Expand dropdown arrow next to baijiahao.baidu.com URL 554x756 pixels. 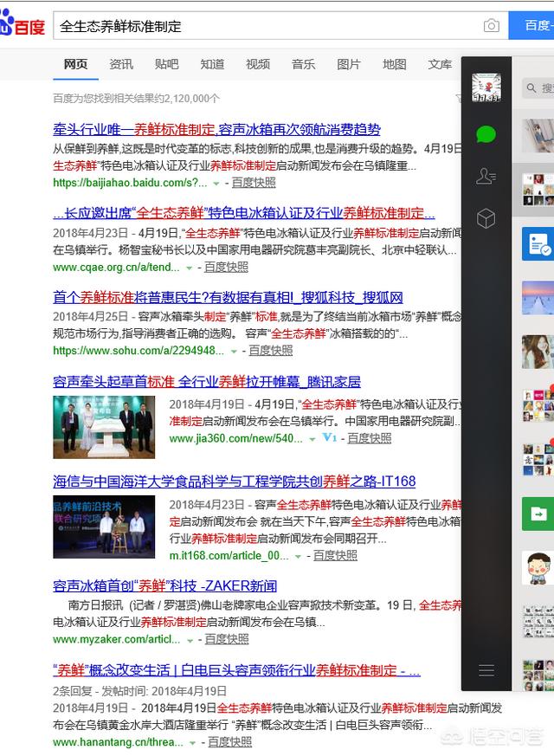coord(216,184)
